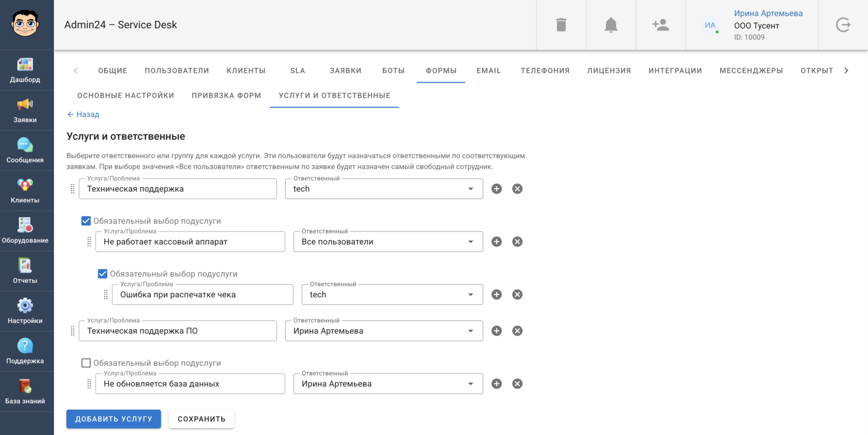Image resolution: width=868 pixels, height=435 pixels.
Task: Open ПРИВЯЗКА ФОРМ sub-tab
Action: [226, 96]
